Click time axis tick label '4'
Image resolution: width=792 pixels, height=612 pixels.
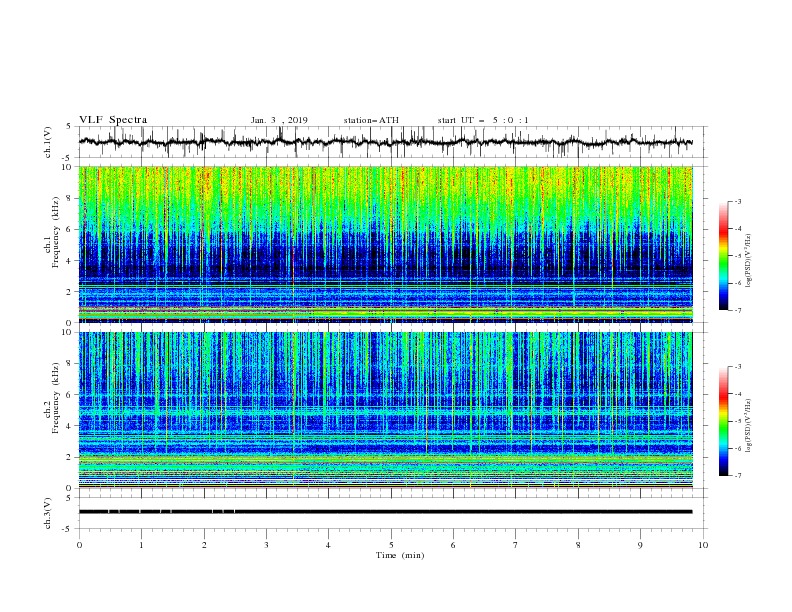(x=328, y=545)
